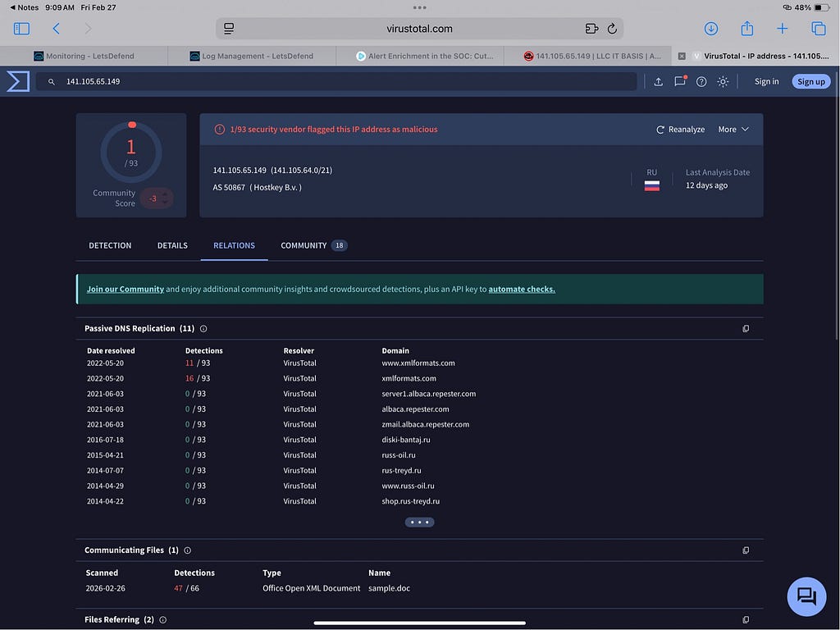
Task: Open the help question mark icon
Action: [701, 81]
